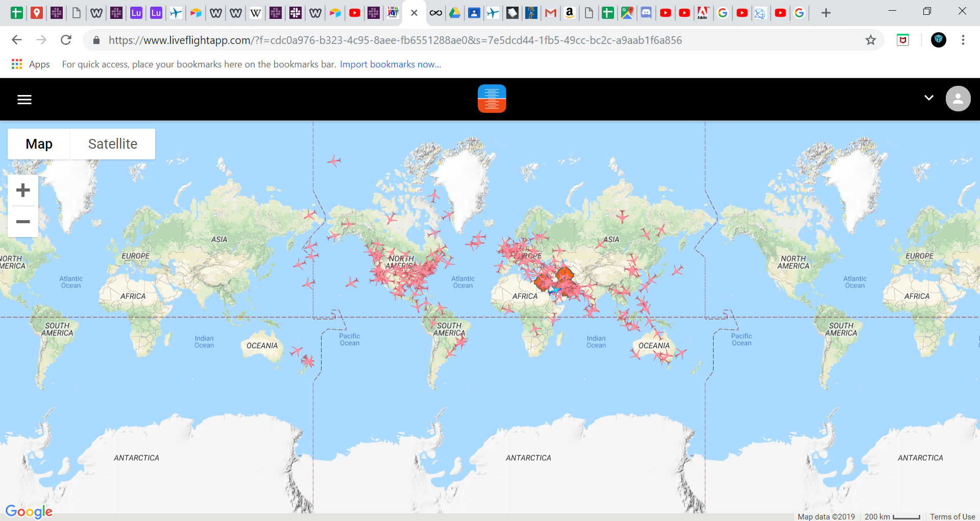Zoom out with the minus button

[x=23, y=222]
